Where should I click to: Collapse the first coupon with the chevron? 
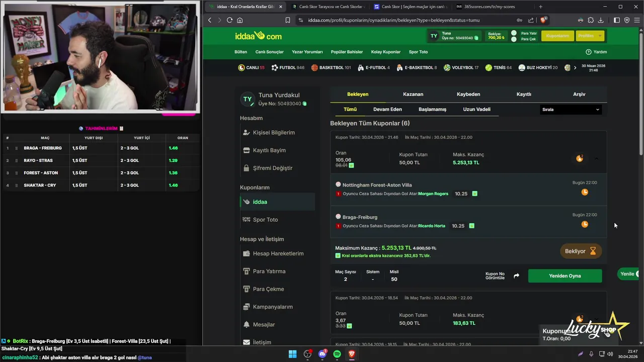tap(597, 158)
